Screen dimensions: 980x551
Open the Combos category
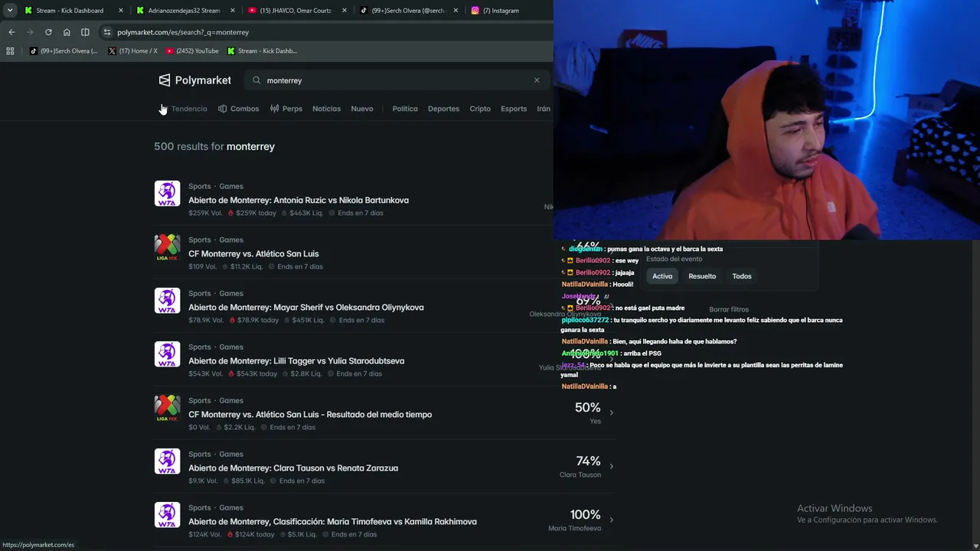pyautogui.click(x=239, y=109)
